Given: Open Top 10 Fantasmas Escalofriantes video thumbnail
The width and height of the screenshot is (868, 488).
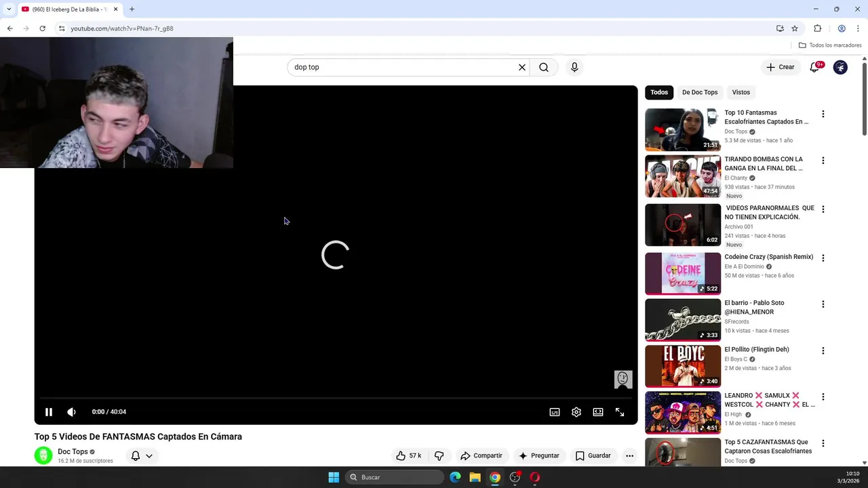Looking at the screenshot, I should pyautogui.click(x=682, y=129).
